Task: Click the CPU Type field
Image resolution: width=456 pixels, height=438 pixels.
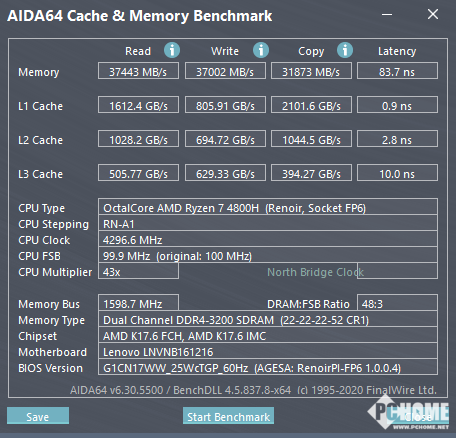Action: click(268, 207)
